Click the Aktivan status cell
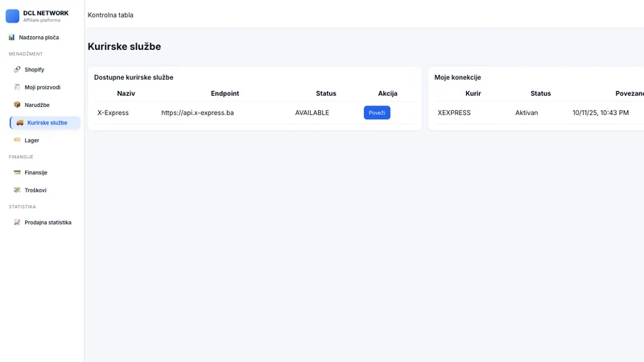The height and width of the screenshot is (362, 644). pyautogui.click(x=526, y=113)
